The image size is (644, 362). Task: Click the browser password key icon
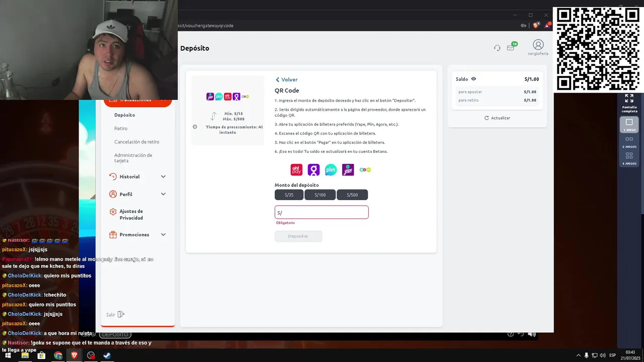point(523,25)
